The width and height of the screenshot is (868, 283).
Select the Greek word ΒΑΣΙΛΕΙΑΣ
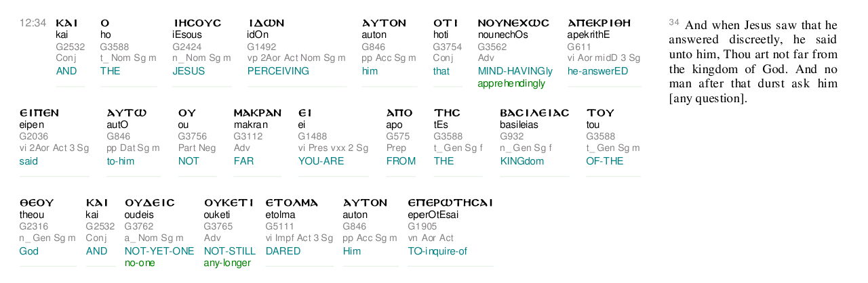(534, 113)
